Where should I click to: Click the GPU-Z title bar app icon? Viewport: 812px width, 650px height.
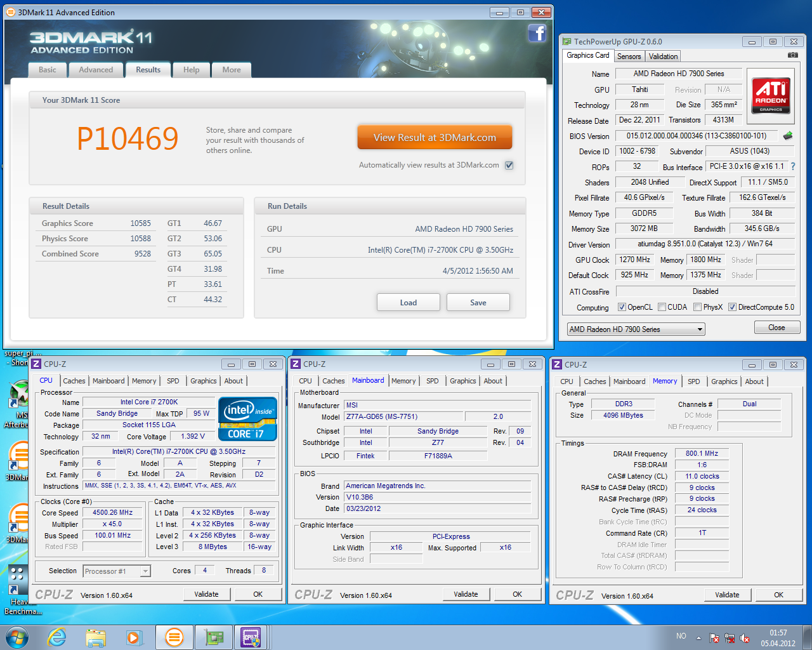(x=566, y=41)
